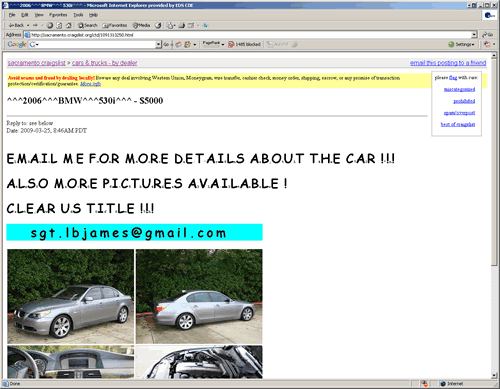Click the ^^^2006^^^BMW^^^530i^^^ - $5000 heading
The height and width of the screenshot is (389, 500).
[x=85, y=101]
